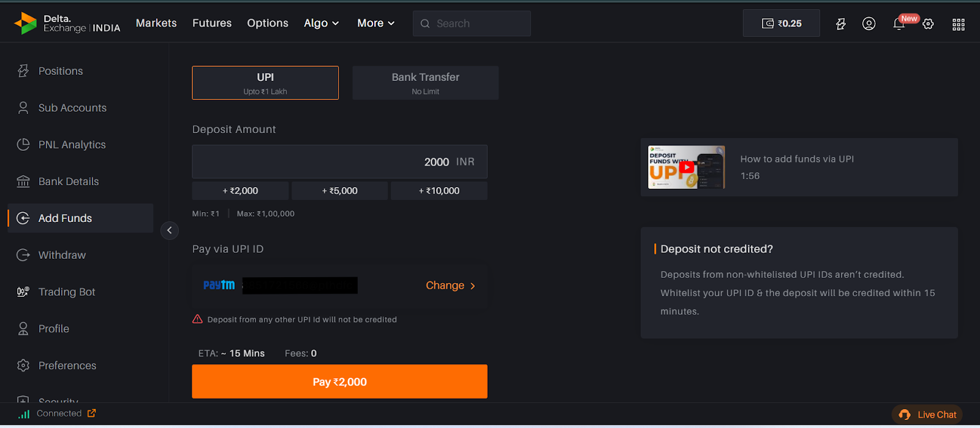Click Change next to Paytm UPI ID

pos(451,286)
